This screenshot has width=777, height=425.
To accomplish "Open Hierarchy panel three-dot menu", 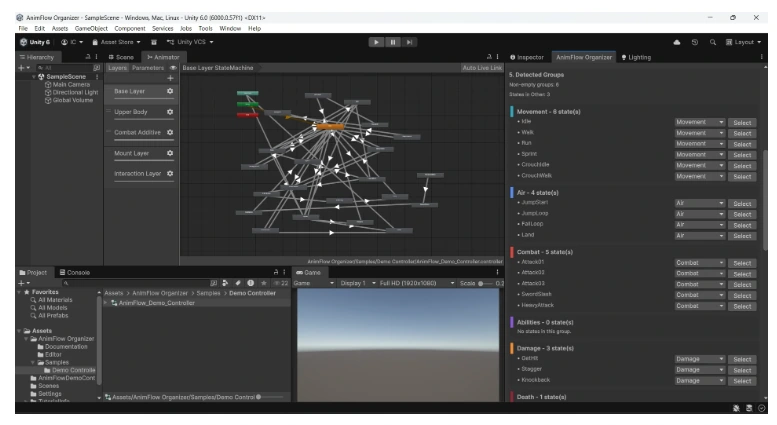I will point(97,57).
